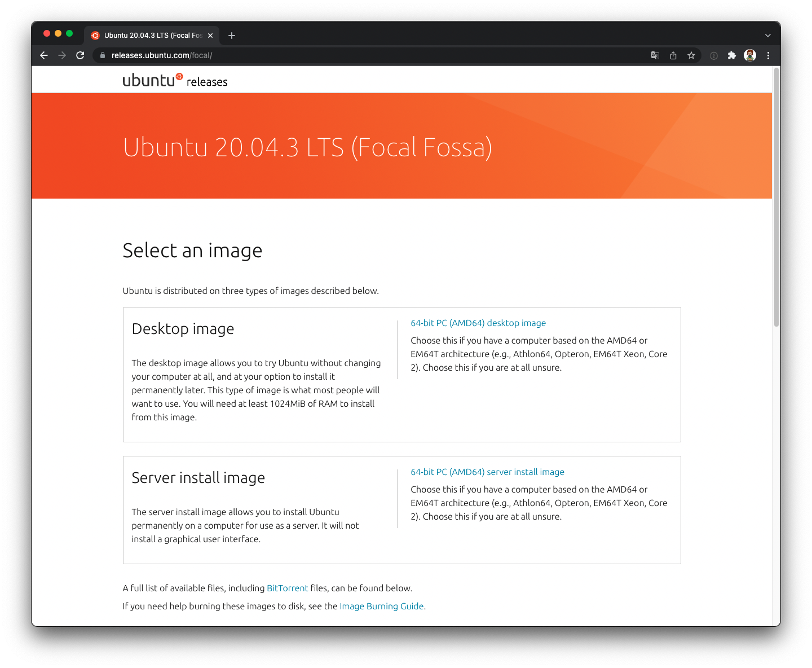The height and width of the screenshot is (668, 812).
Task: Click the 'Desktop image' heading
Action: (183, 329)
